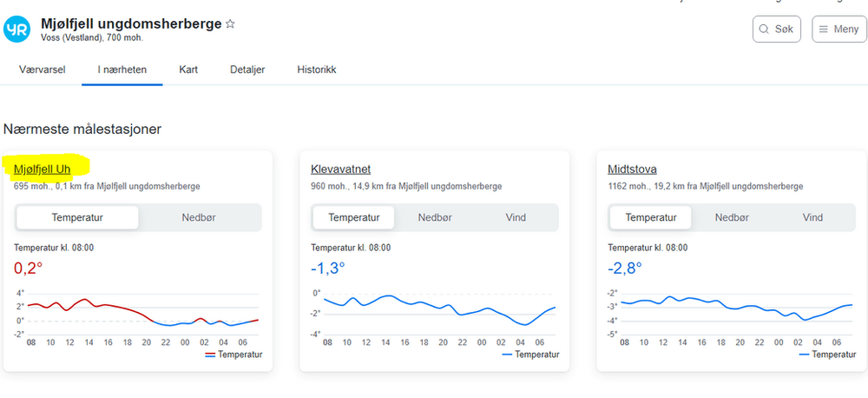Select Temperatur toggle in Klevavatnet card
The height and width of the screenshot is (398, 868).
tap(353, 217)
